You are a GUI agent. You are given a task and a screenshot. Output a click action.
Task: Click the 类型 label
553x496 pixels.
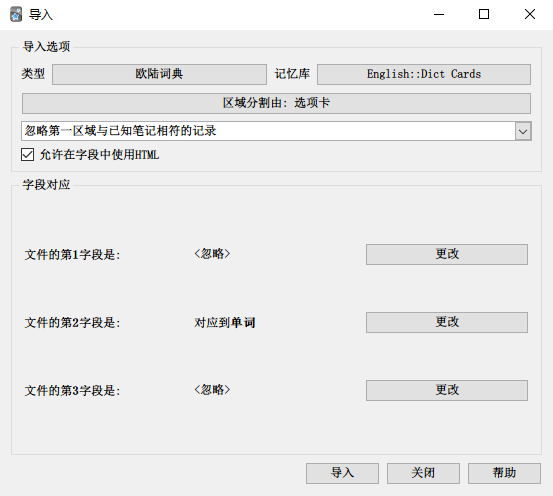click(33, 74)
